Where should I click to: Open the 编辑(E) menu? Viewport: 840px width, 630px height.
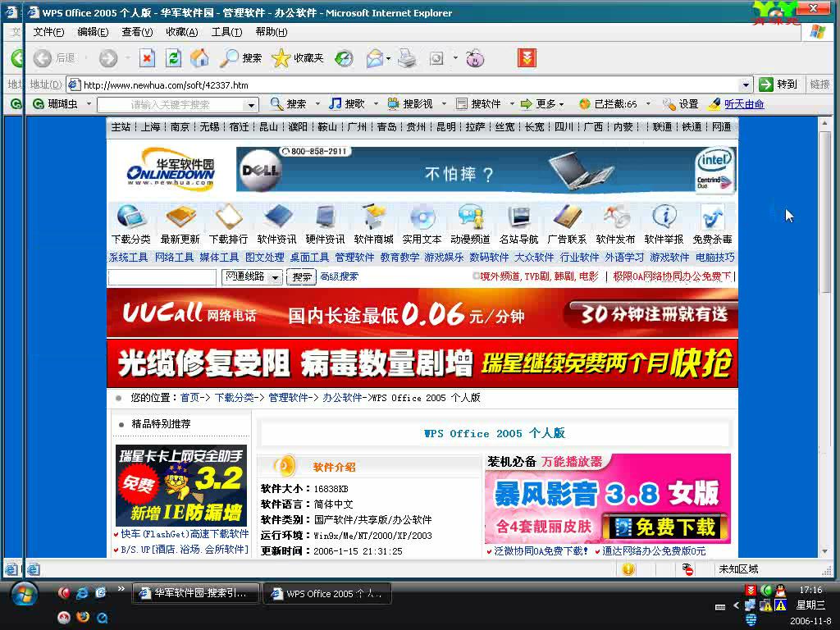point(93,32)
